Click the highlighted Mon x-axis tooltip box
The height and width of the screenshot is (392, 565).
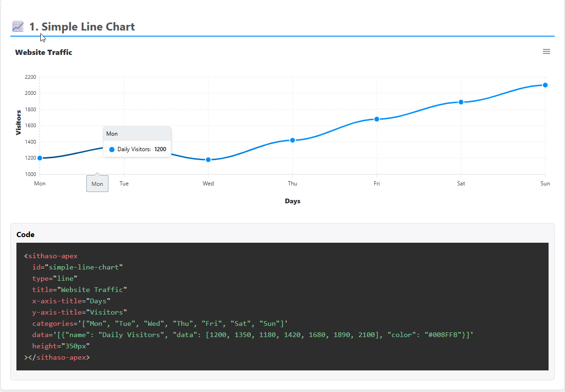pos(97,184)
